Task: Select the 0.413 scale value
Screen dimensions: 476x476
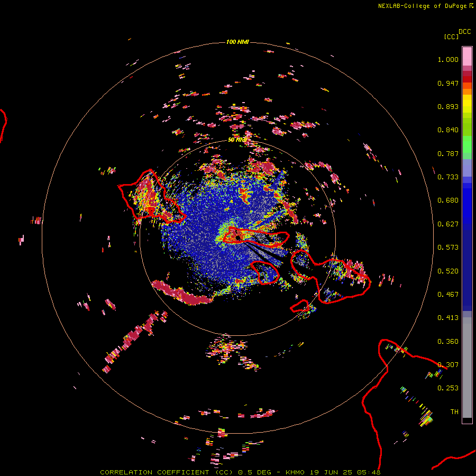Action: (448, 318)
